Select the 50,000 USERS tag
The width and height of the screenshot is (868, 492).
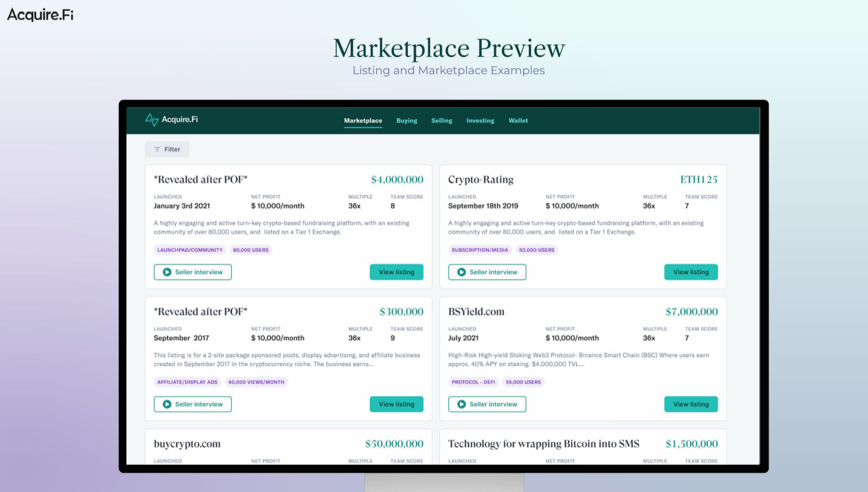tap(537, 250)
